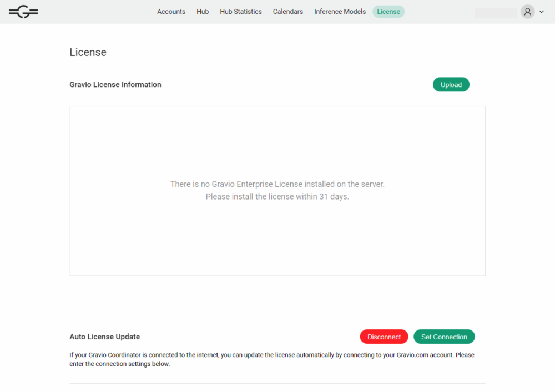Click the Upload license button

[x=451, y=84]
